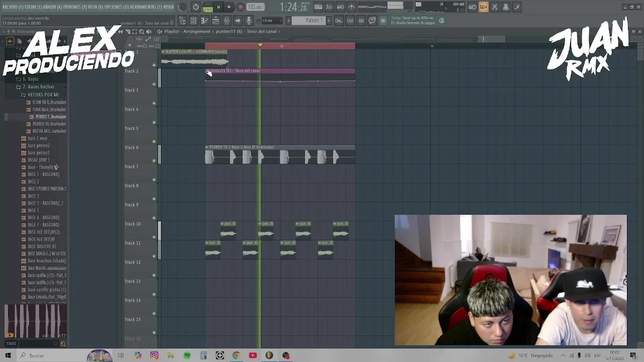Click the shopping cart icon
The width and height of the screenshot is (644, 362).
point(383,21)
